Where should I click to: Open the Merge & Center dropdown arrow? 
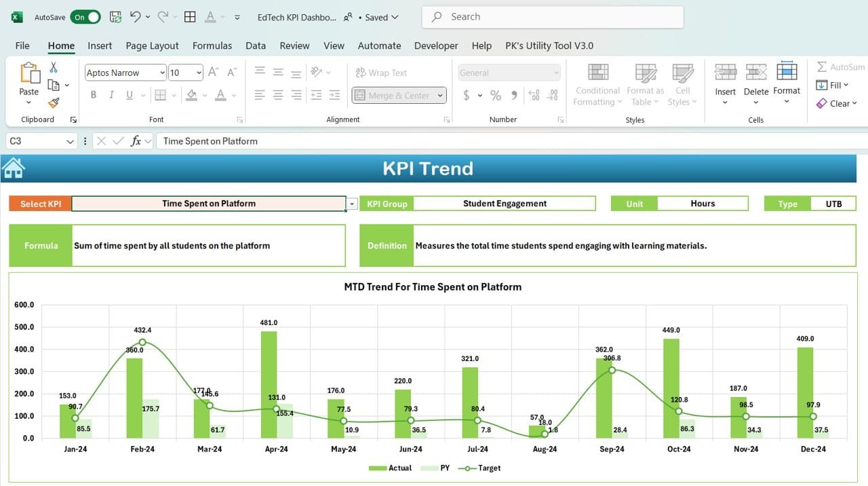point(440,96)
